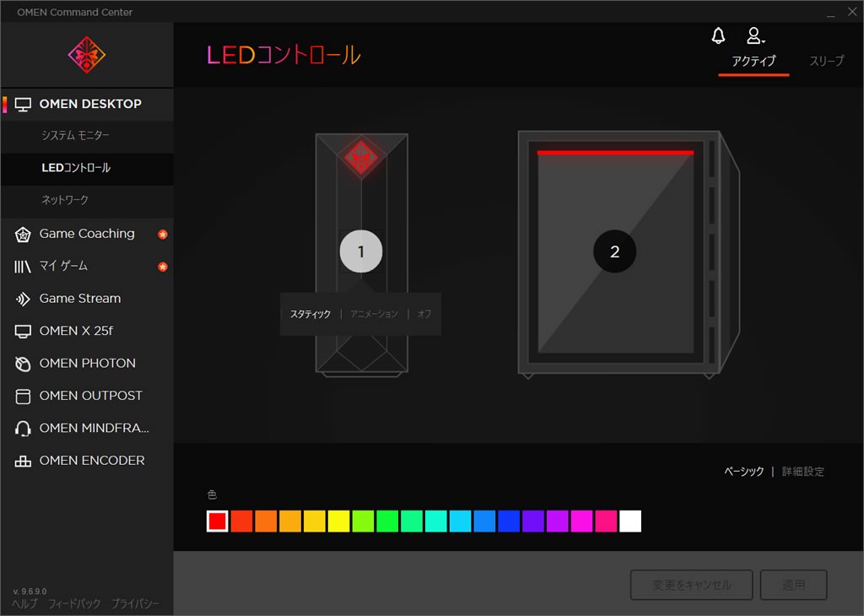Close the OMEN Command Center window
The image size is (864, 616).
(852, 12)
